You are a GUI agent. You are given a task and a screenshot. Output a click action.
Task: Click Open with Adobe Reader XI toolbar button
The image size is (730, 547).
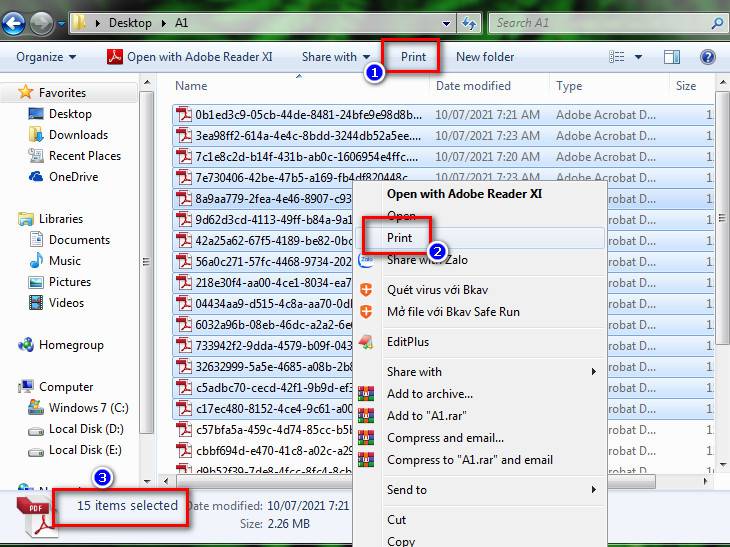189,57
